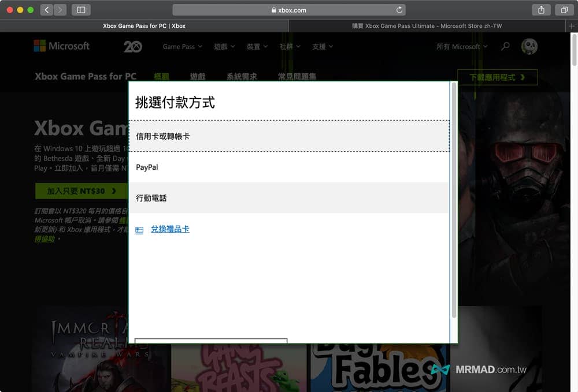The width and height of the screenshot is (578, 392).
Task: Select the 遊戲 sub-navigation tab
Action: [198, 77]
